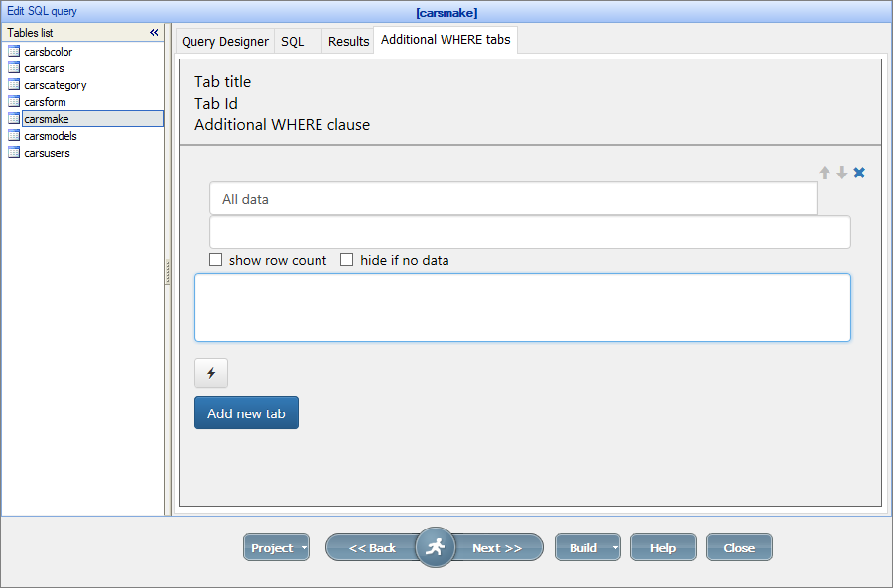The width and height of the screenshot is (893, 588).
Task: Collapse the Tables list panel with the chevron
Action: (x=154, y=32)
